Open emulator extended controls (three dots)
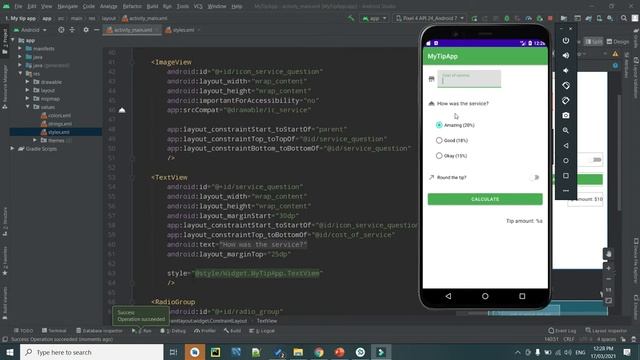Screen dimensions: 640x360 [566, 191]
